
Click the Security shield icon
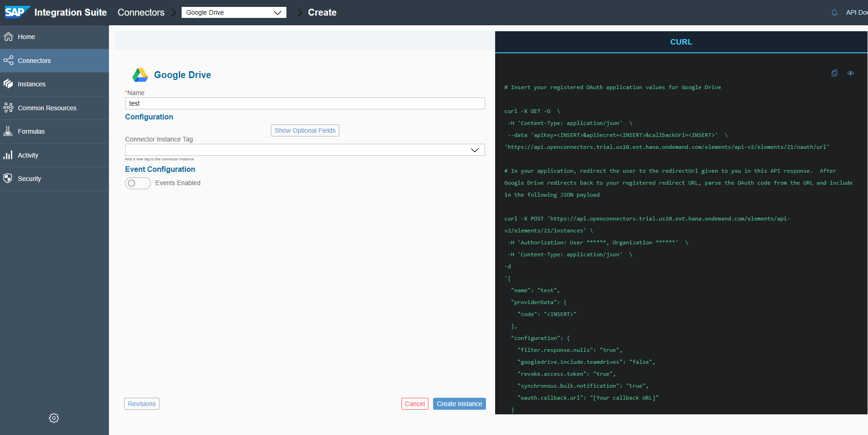[x=8, y=178]
